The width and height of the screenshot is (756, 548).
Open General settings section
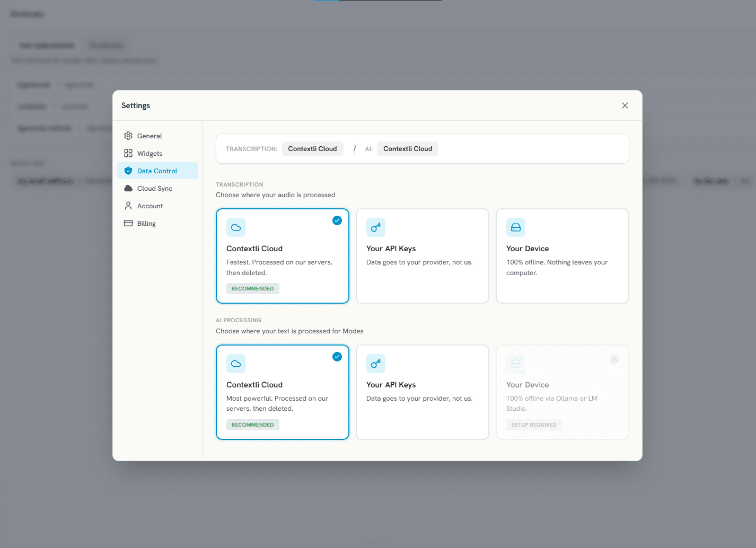157,136
